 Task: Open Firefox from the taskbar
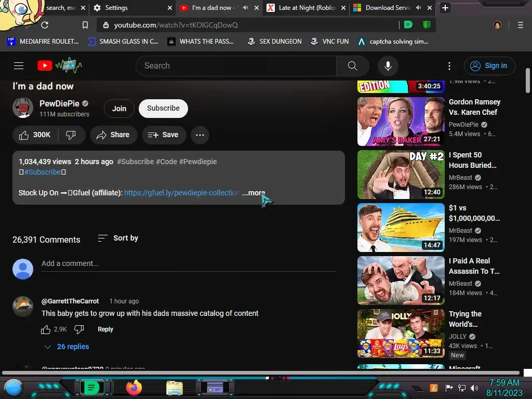pos(134,388)
